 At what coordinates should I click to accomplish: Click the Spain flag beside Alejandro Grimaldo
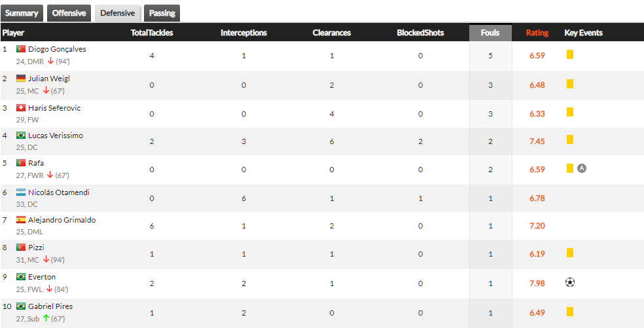click(21, 220)
